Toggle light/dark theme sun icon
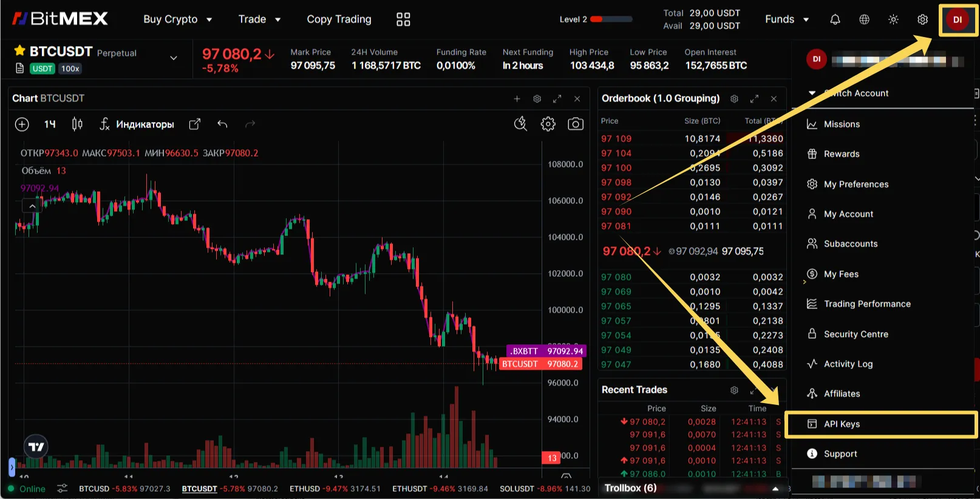The height and width of the screenshot is (499, 980). click(x=893, y=19)
